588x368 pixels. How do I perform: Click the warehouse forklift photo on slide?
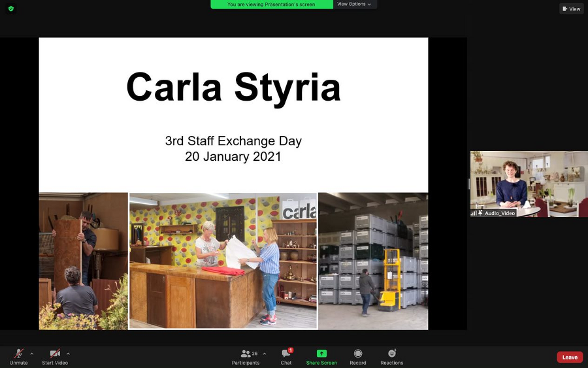[x=373, y=261]
